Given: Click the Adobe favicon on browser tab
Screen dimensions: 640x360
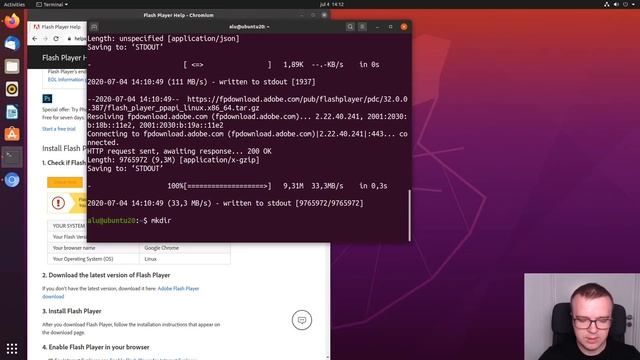Looking at the screenshot, I should (36, 27).
